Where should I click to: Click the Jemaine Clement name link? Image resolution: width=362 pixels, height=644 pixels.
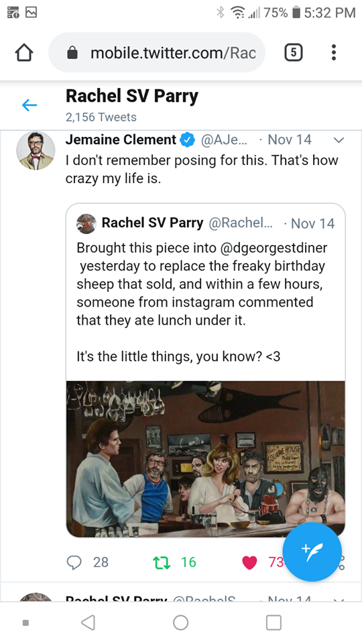121,140
